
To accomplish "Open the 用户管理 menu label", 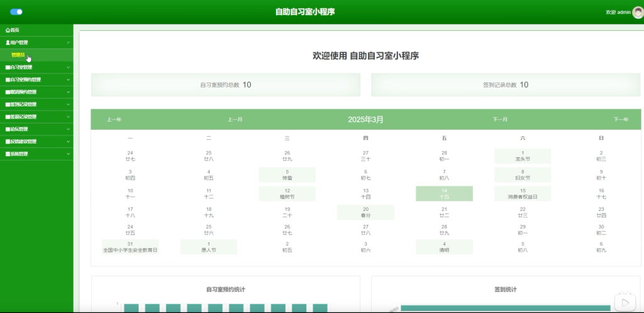I will pyautogui.click(x=19, y=42).
